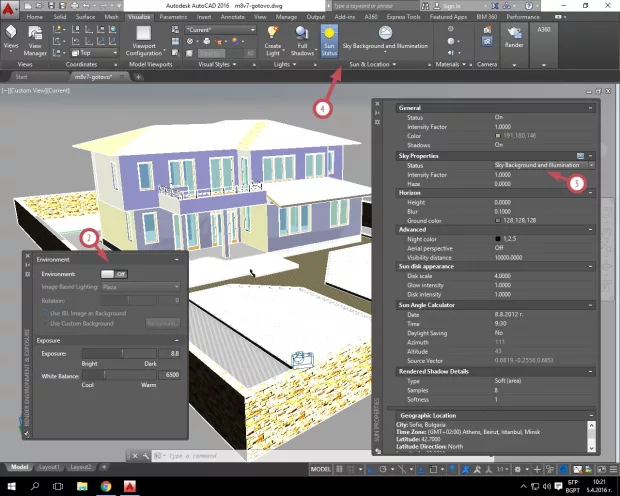Select Use IBL Image as Background option
The image size is (620, 496).
pyautogui.click(x=43, y=313)
